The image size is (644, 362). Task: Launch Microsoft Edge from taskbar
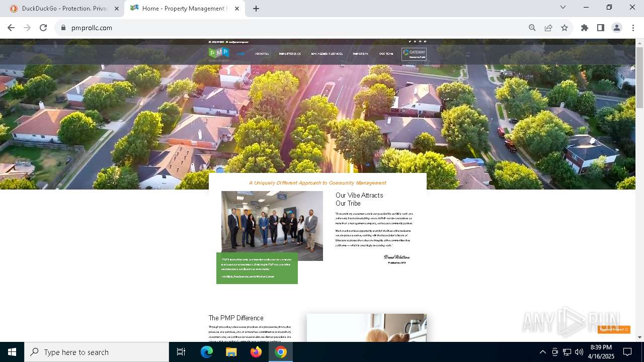point(207,352)
